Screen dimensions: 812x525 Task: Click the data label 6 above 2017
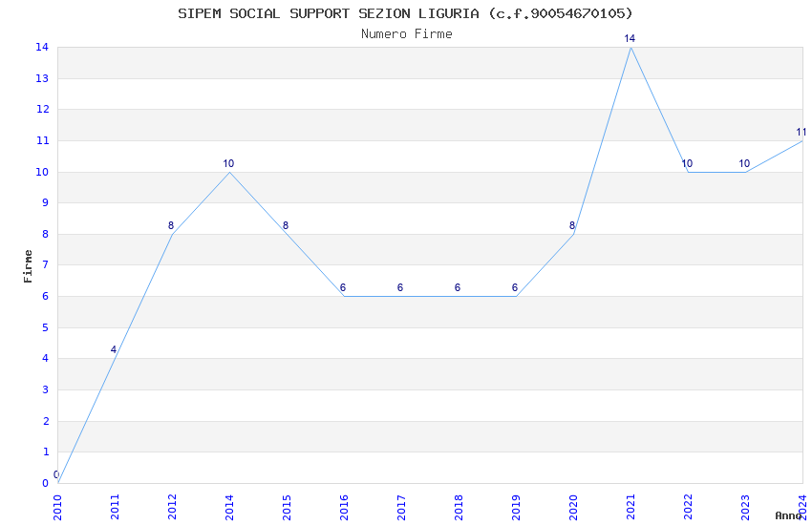(400, 287)
